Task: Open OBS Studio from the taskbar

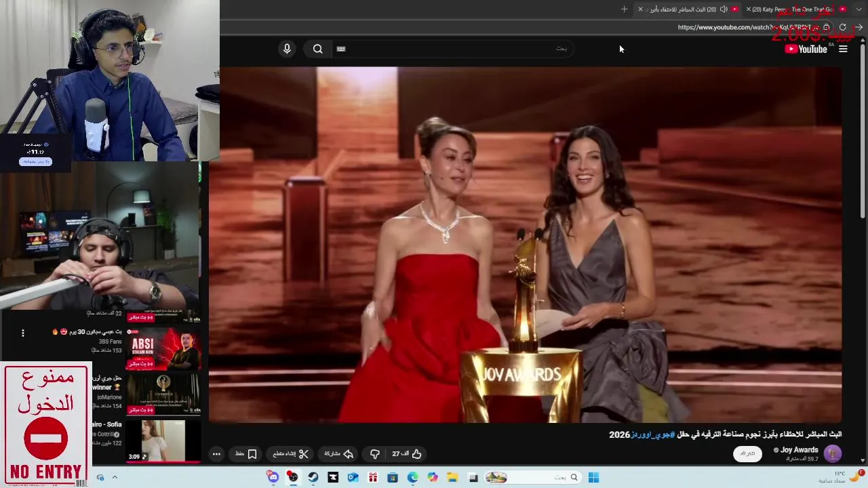Action: 293,478
